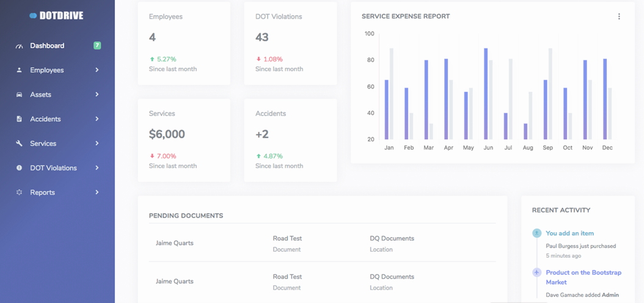Viewport: 644px width, 303px height.
Task: Open the 'You add an item' activity link
Action: point(569,233)
